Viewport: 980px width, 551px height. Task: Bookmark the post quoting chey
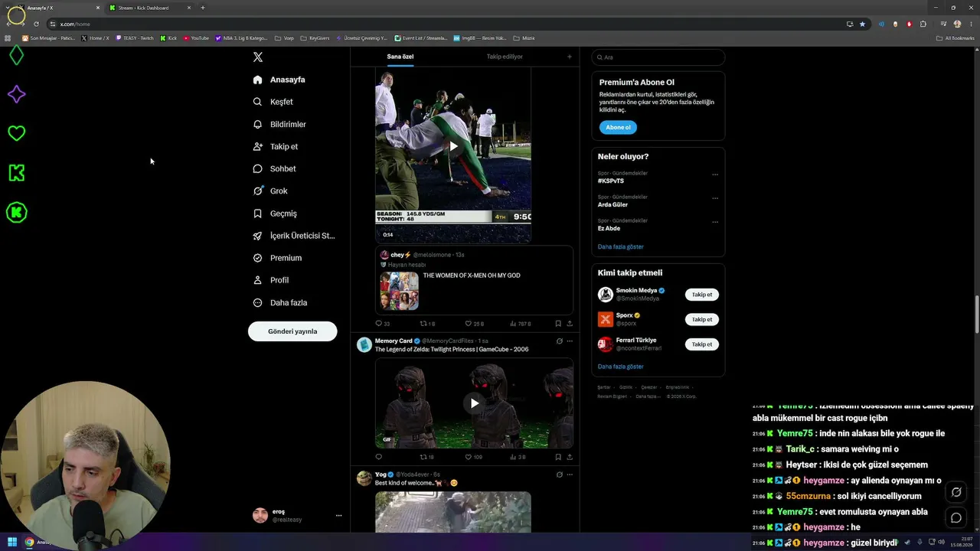click(558, 324)
